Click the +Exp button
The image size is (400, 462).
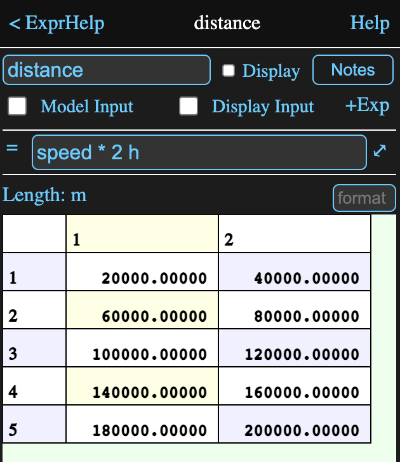367,106
